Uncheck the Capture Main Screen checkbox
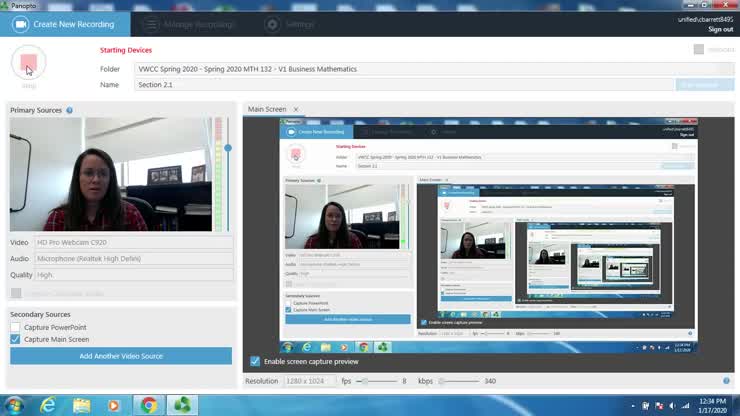The image size is (740, 416). pyautogui.click(x=15, y=339)
